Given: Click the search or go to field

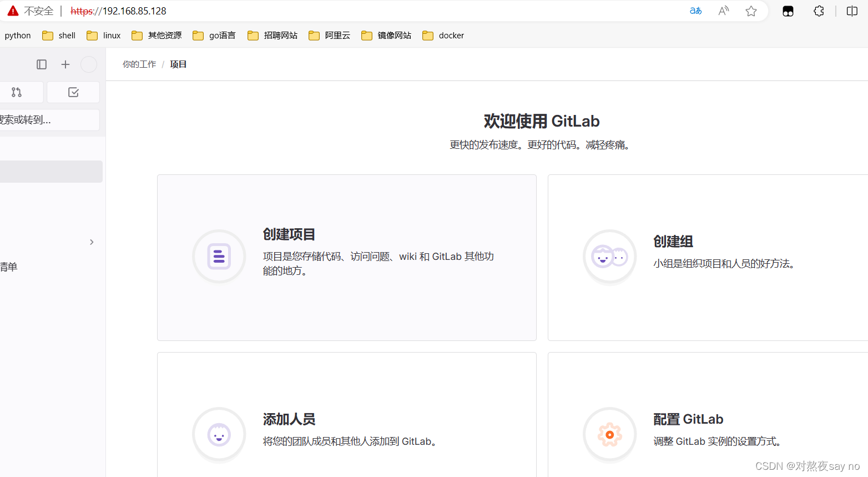Looking at the screenshot, I should [49, 120].
